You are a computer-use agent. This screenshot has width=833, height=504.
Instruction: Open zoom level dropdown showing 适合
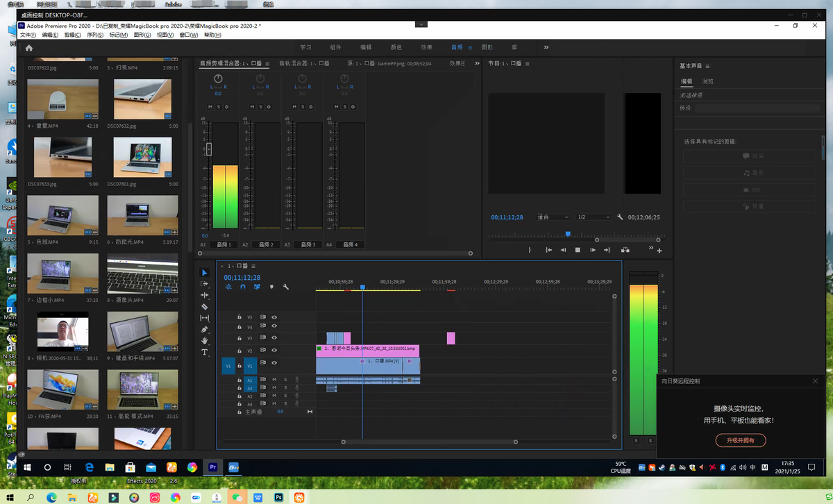(x=553, y=217)
